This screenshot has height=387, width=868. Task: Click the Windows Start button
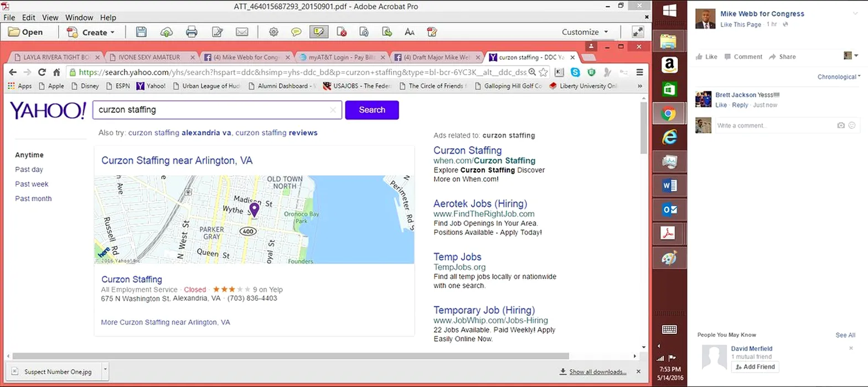coord(670,11)
